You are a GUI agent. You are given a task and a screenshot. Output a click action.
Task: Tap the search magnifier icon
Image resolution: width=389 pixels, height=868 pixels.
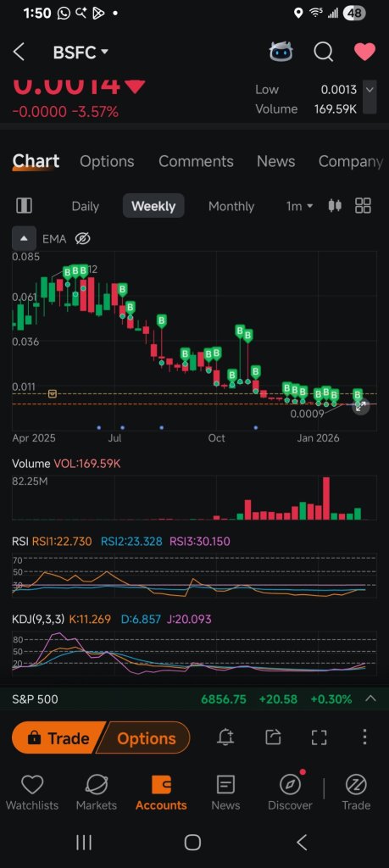(323, 52)
